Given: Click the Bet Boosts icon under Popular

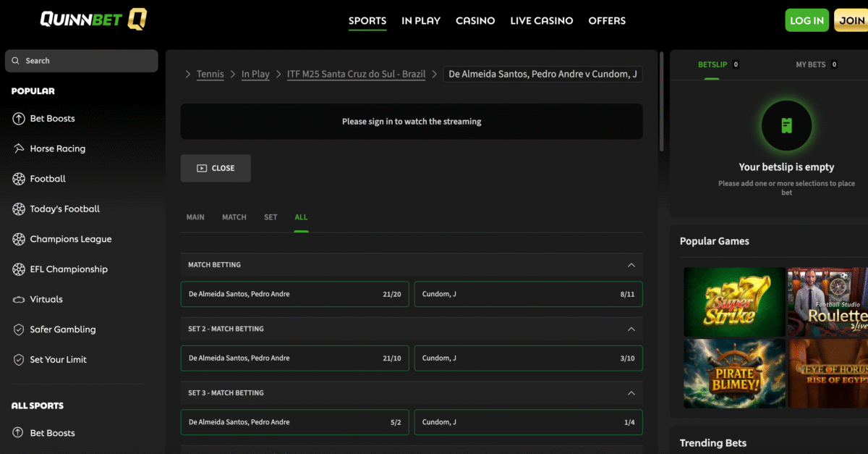Looking at the screenshot, I should 19,119.
